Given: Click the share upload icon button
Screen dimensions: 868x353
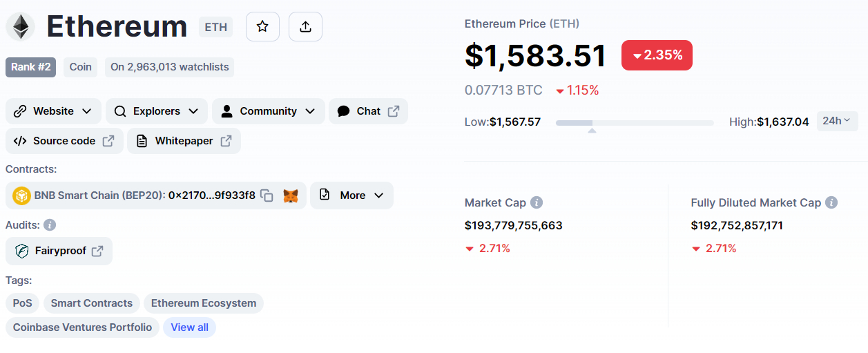Looking at the screenshot, I should coord(305,27).
